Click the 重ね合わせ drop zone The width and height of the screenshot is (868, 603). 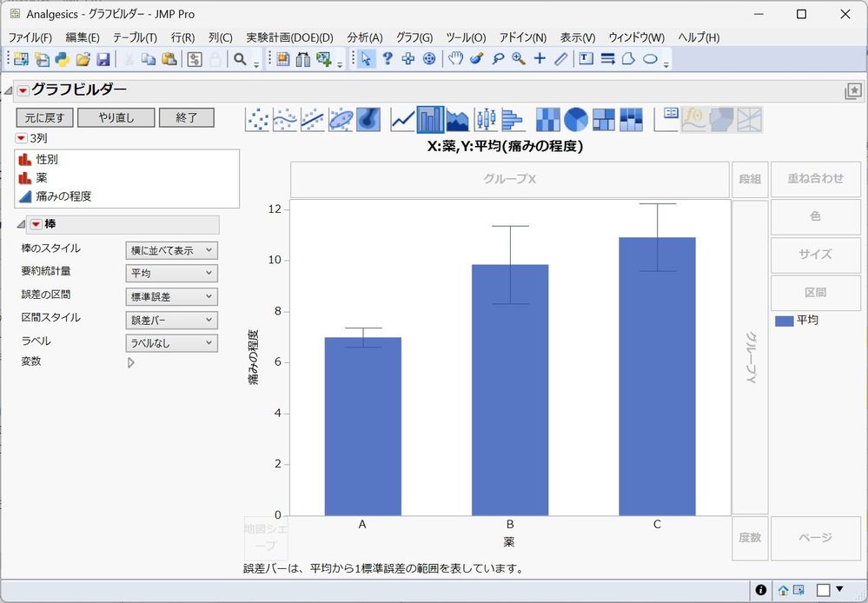(815, 179)
